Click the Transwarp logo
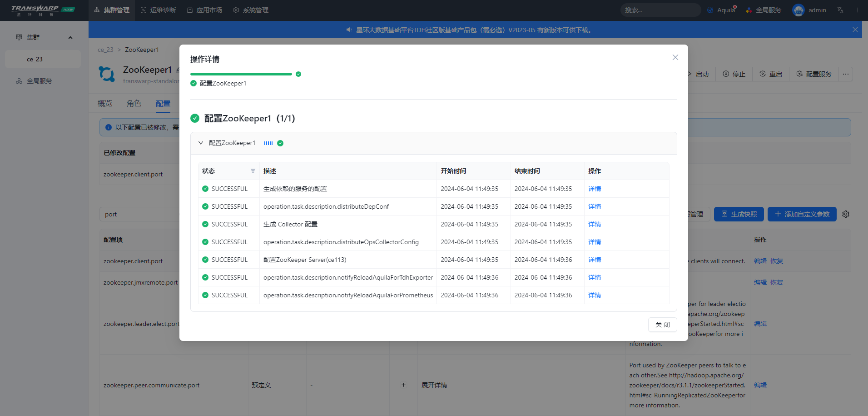 (x=43, y=10)
